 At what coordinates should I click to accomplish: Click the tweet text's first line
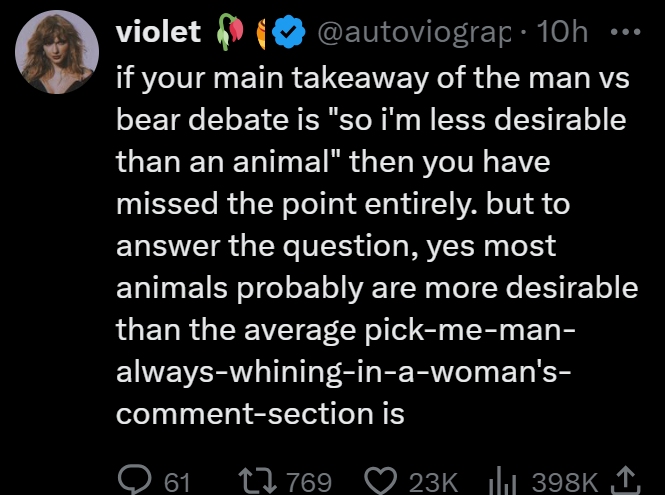point(368,76)
